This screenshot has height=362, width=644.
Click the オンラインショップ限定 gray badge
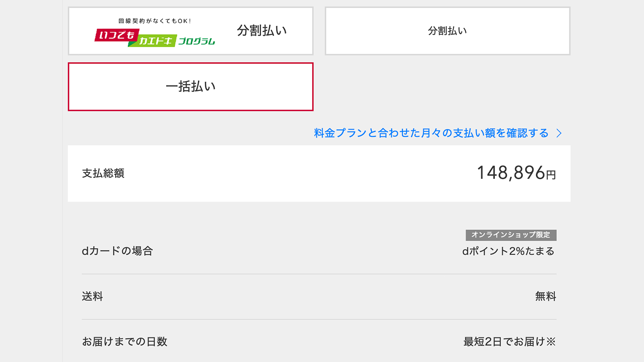[511, 235]
